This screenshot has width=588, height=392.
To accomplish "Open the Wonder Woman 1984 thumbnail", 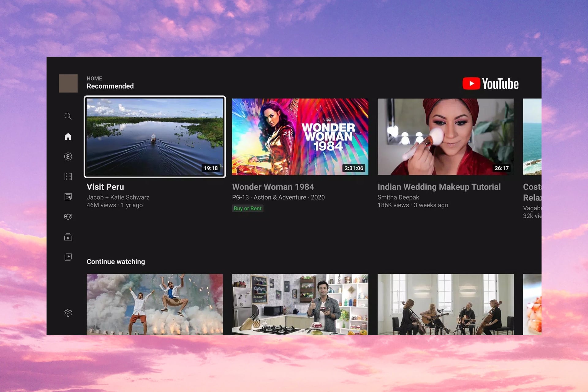I will 300,137.
